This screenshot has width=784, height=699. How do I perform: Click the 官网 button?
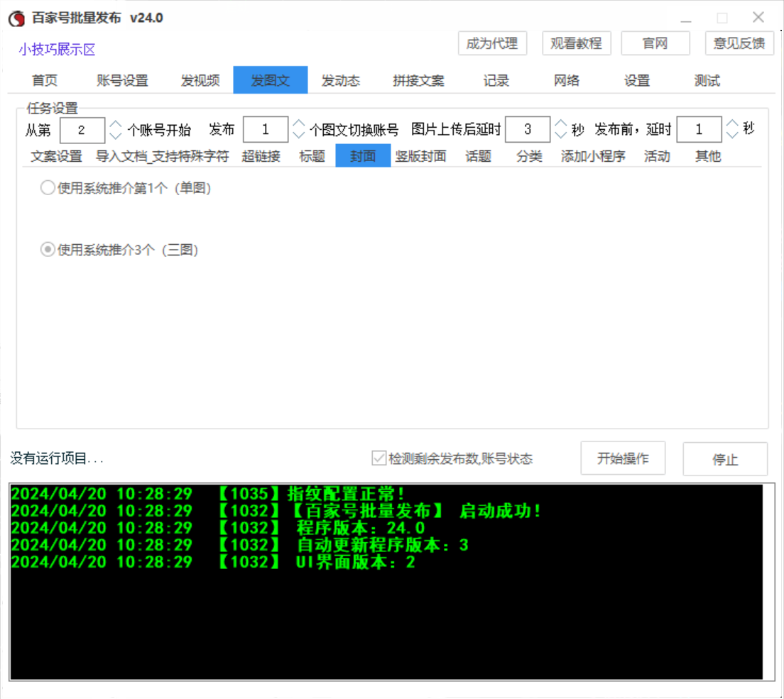(655, 43)
